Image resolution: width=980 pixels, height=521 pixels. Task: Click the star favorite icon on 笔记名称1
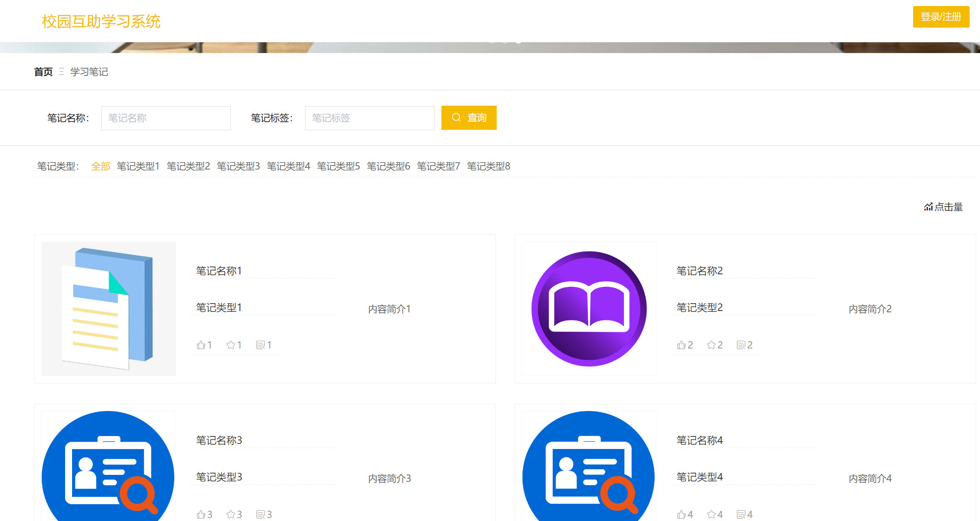(231, 345)
